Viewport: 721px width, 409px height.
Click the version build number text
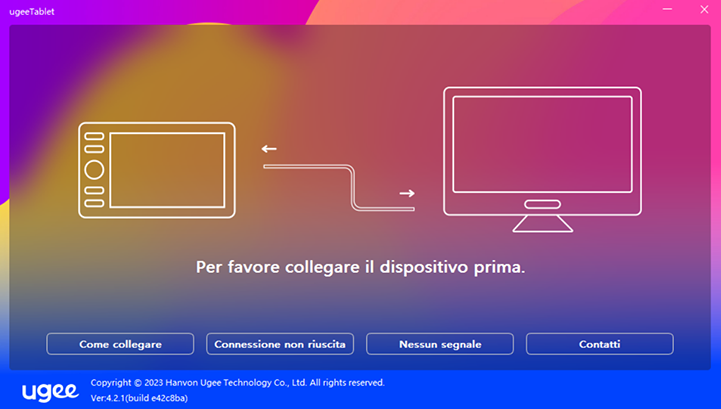tap(139, 398)
